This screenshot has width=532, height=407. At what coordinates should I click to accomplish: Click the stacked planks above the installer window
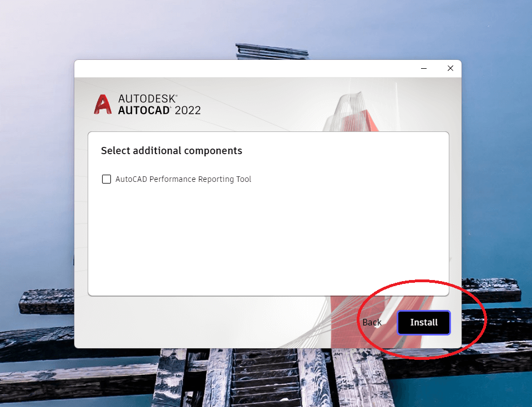[x=272, y=52]
